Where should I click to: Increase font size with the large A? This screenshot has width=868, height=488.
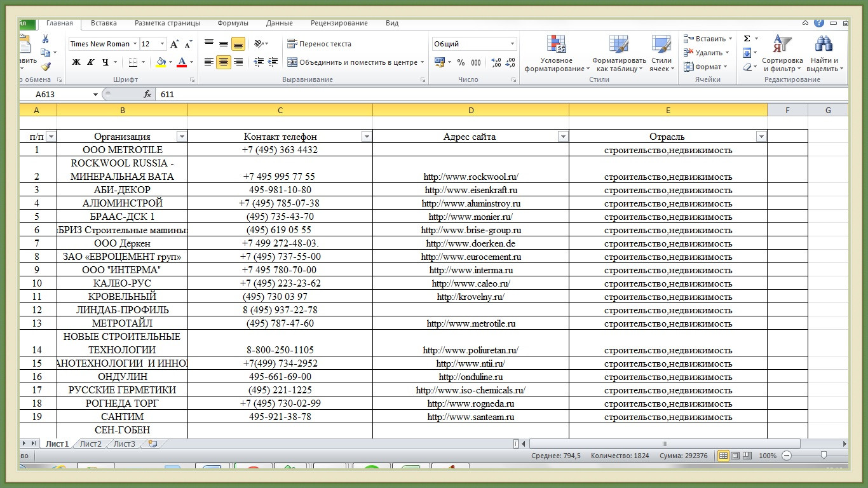(174, 44)
